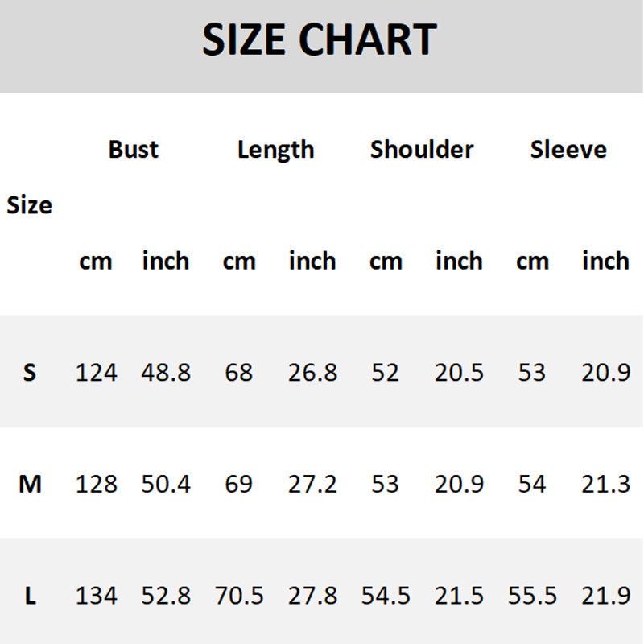Click the Size row header label
This screenshot has height=644, width=644.
tap(30, 205)
